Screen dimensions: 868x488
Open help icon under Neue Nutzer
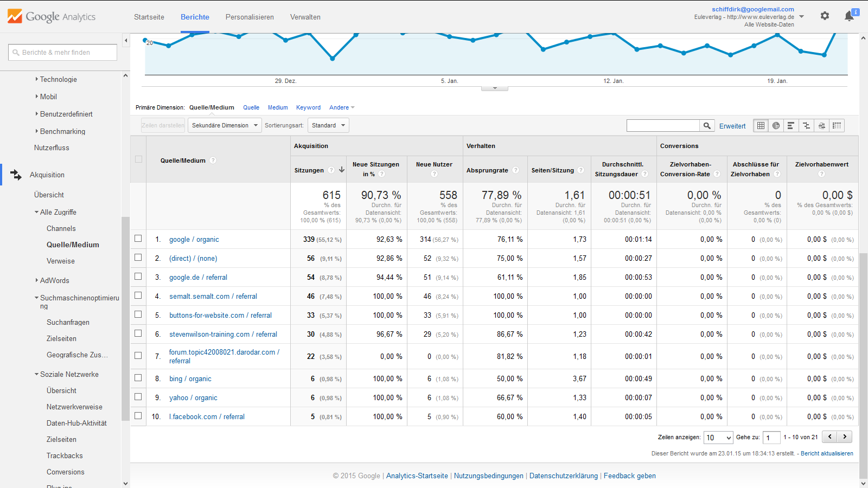(434, 174)
